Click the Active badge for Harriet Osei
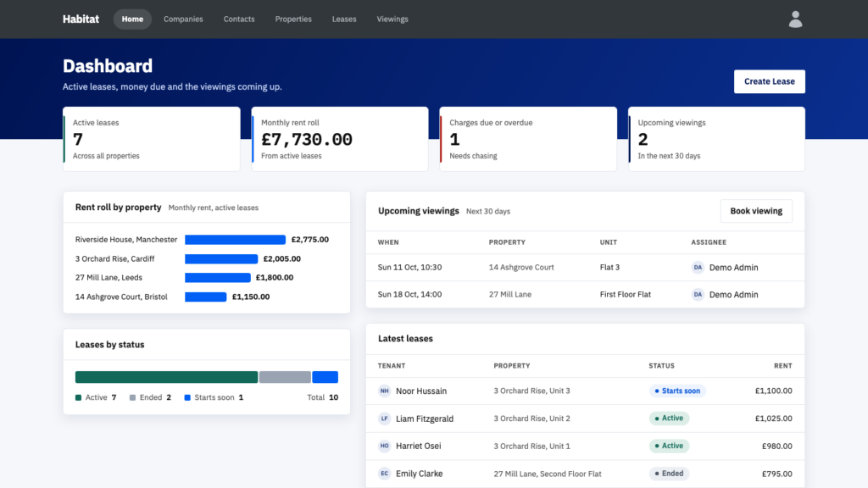This screenshot has height=488, width=868. [670, 446]
